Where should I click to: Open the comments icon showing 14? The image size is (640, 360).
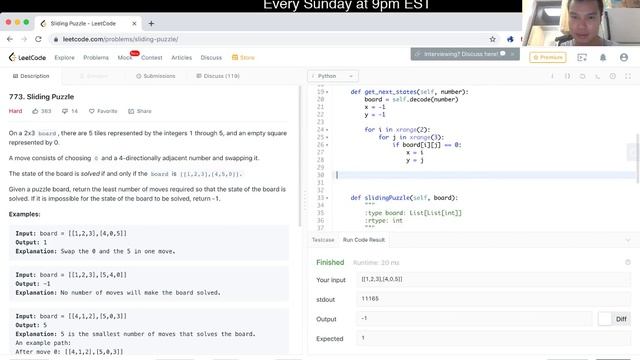pos(64,111)
